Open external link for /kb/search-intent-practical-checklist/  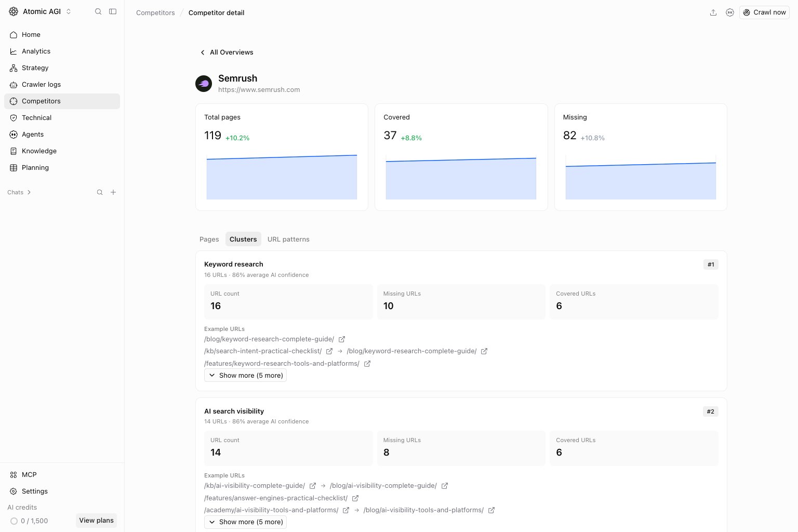329,351
